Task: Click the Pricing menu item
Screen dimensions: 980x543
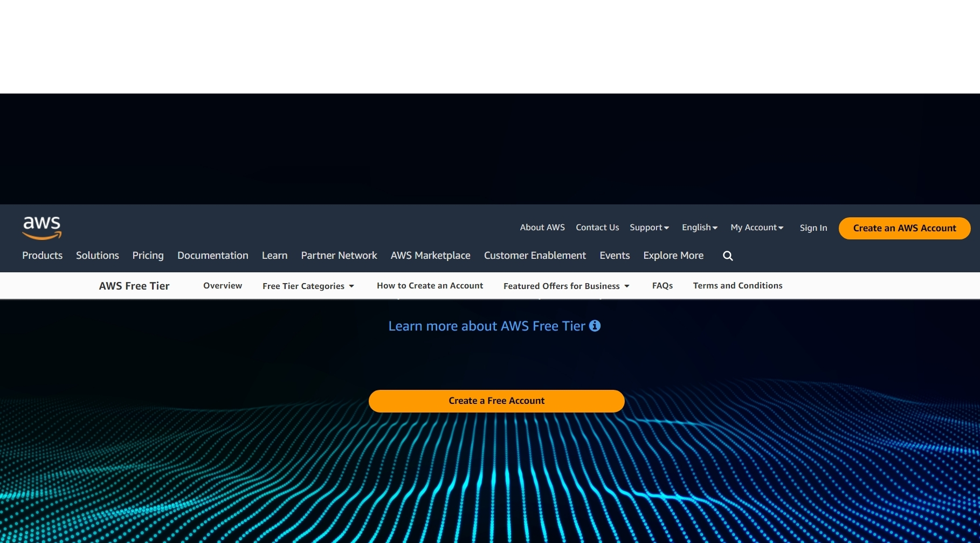Action: pyautogui.click(x=148, y=256)
